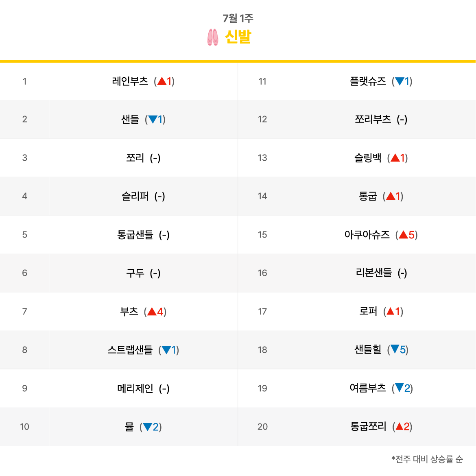Open the 슬리퍼 keyword link
The width and height of the screenshot is (476, 476).
coord(135,196)
